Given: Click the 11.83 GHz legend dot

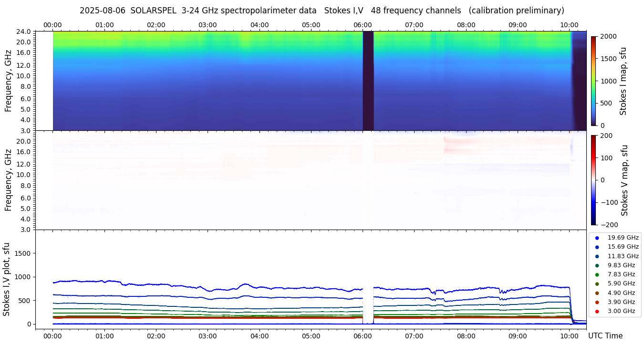Looking at the screenshot, I should [597, 256].
